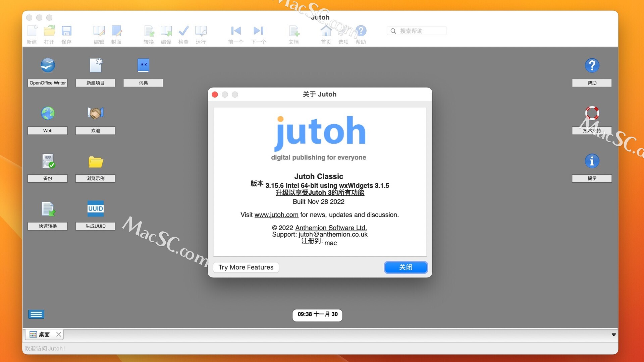Close the About Jutoh dialog with red button

point(215,95)
